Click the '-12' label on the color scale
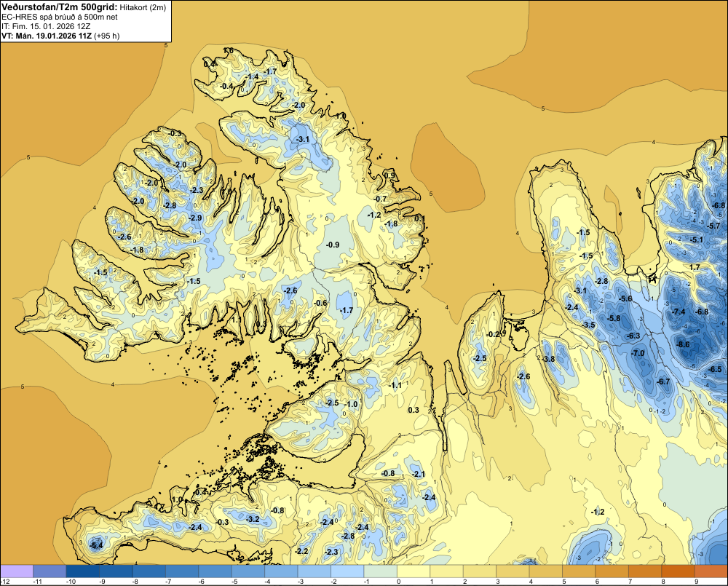This screenshot has width=728, height=586. click(x=5, y=582)
